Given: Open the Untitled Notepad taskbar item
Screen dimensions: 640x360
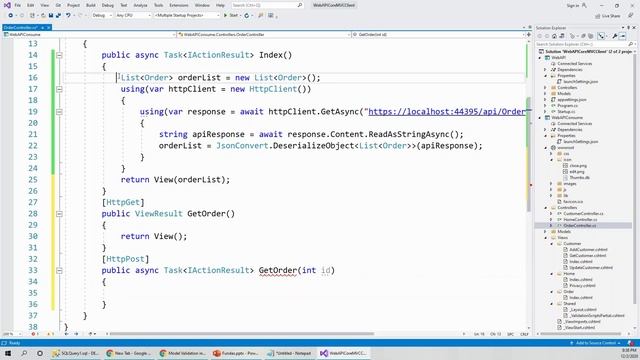Looking at the screenshot, I should tap(290, 353).
